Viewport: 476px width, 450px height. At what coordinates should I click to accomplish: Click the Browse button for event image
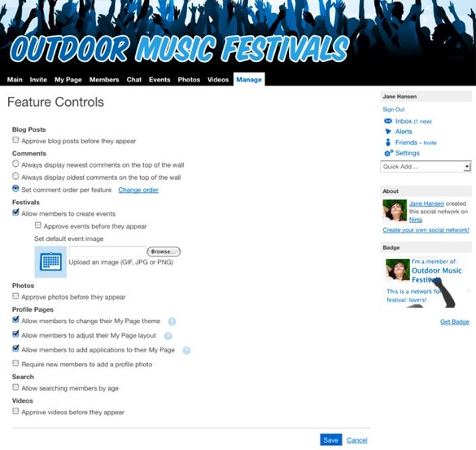pos(164,251)
